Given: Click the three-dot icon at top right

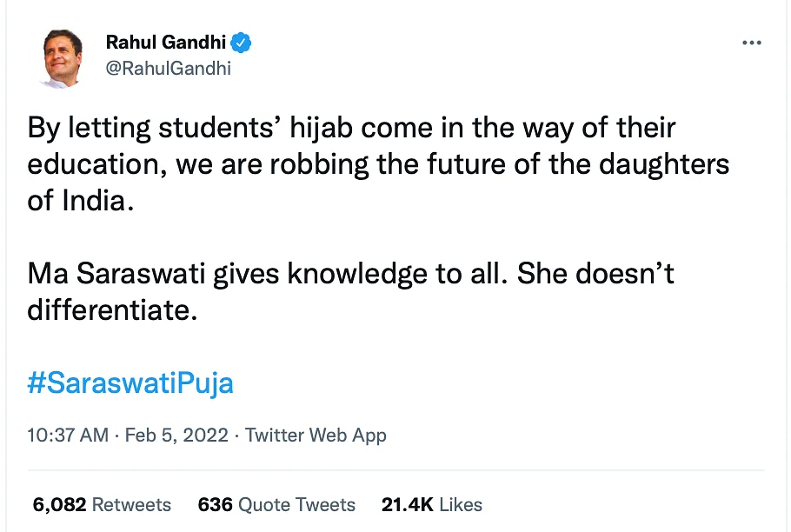Looking at the screenshot, I should (751, 42).
